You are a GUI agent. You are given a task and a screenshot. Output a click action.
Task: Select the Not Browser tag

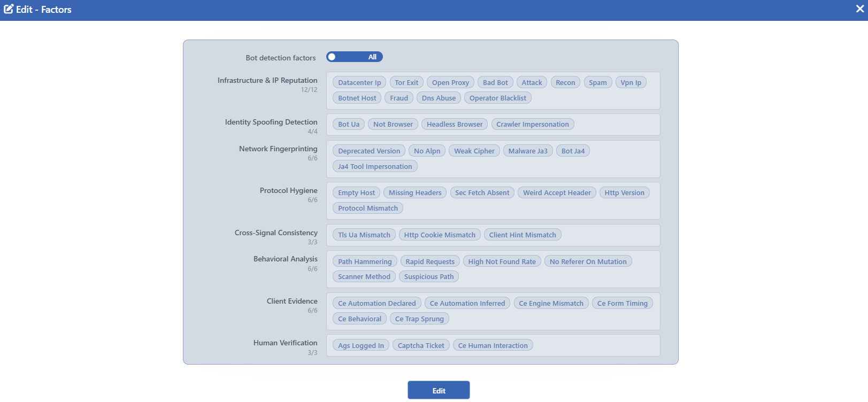point(393,124)
